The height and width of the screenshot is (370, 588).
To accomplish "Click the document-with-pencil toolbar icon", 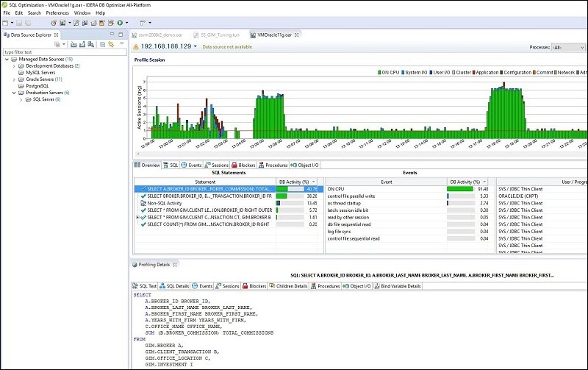I will [76, 23].
